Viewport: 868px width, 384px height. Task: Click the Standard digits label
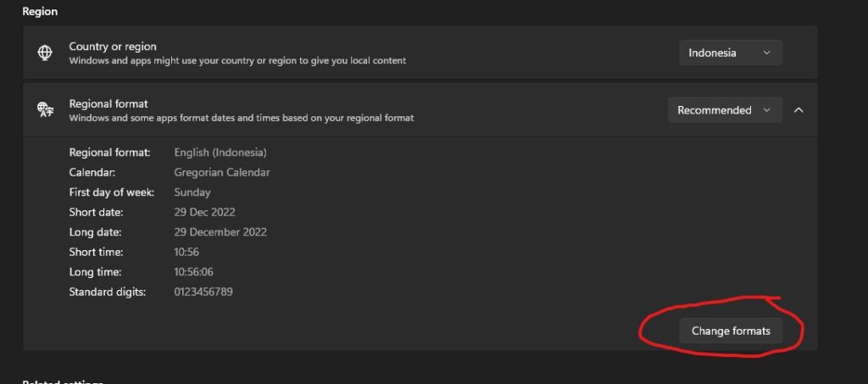tap(108, 292)
